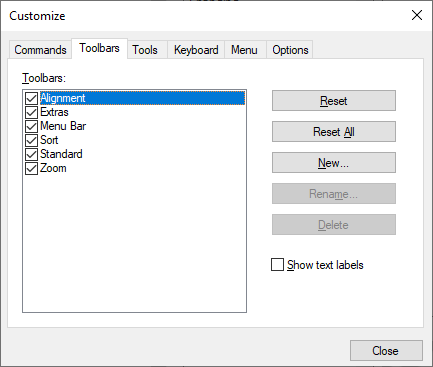Uncheck the Standard toolbar checkbox

31,154
